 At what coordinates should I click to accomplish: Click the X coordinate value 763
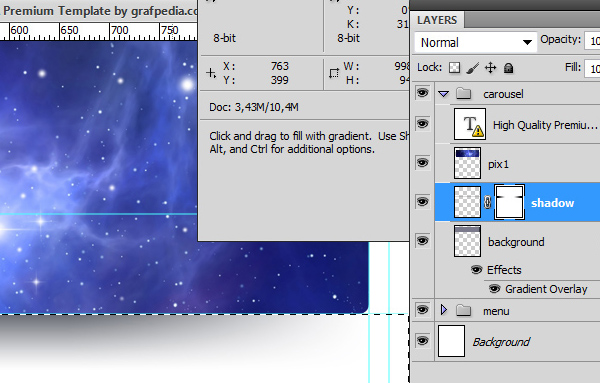[x=280, y=66]
